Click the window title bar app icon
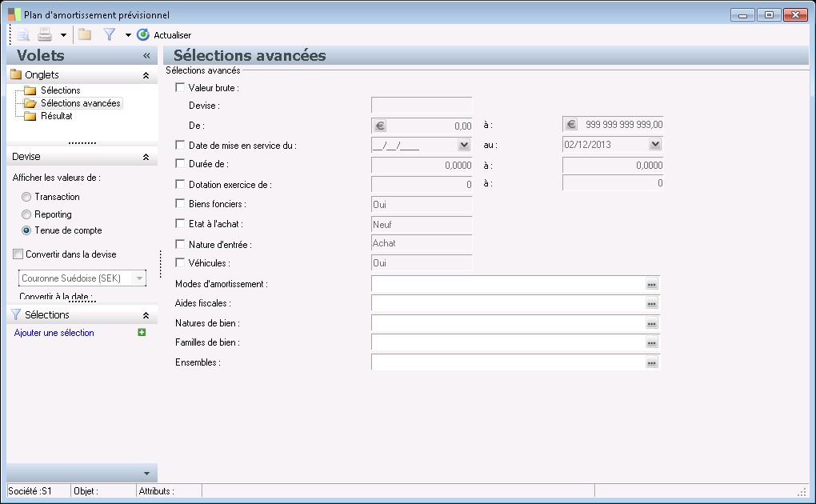Screen dimensions: 816x504 click(x=14, y=14)
